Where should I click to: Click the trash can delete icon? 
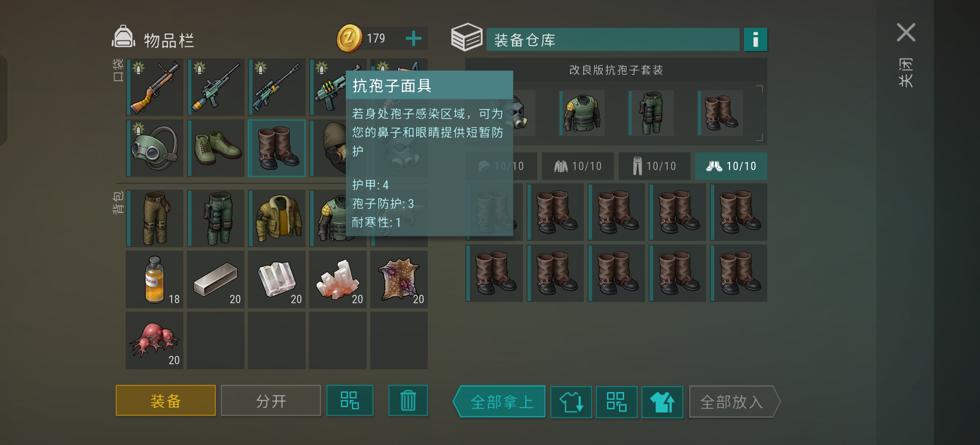[408, 401]
